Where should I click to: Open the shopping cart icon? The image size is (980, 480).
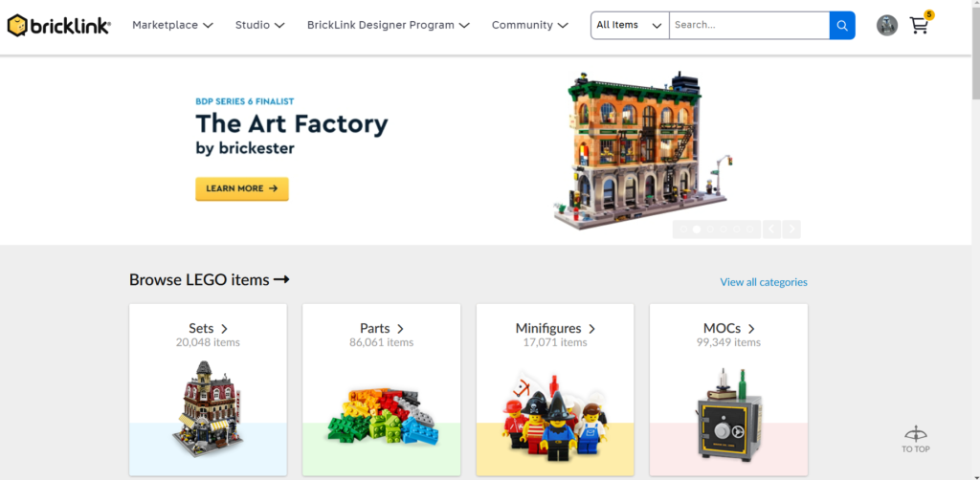pos(919,26)
